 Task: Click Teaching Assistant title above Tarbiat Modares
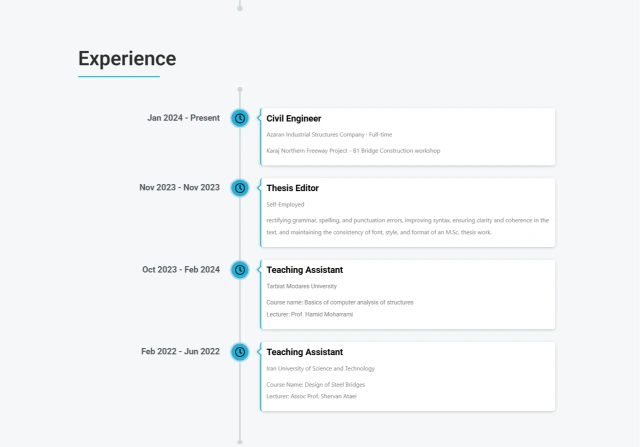coord(304,270)
